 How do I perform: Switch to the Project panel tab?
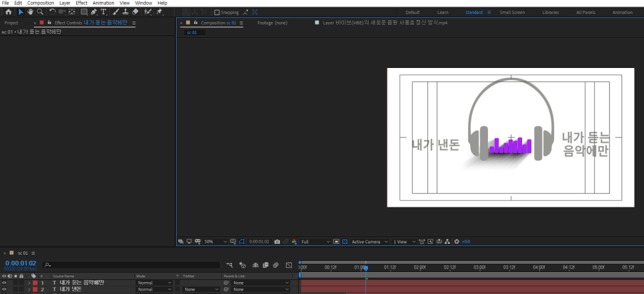click(11, 23)
